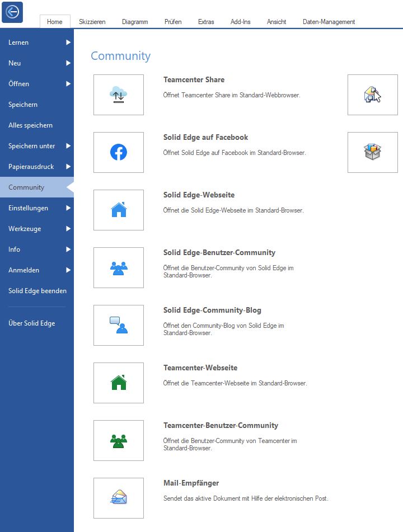Select the Extras tab

tap(206, 22)
